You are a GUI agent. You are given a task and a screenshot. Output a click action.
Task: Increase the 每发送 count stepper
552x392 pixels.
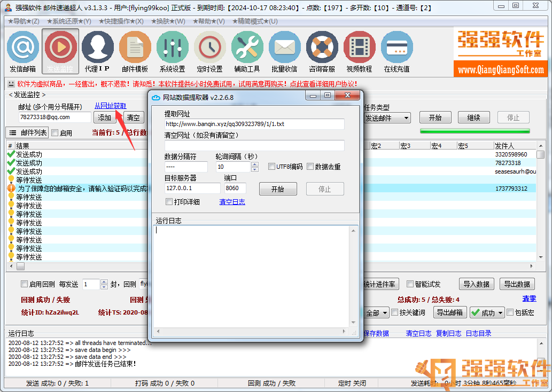click(x=104, y=281)
